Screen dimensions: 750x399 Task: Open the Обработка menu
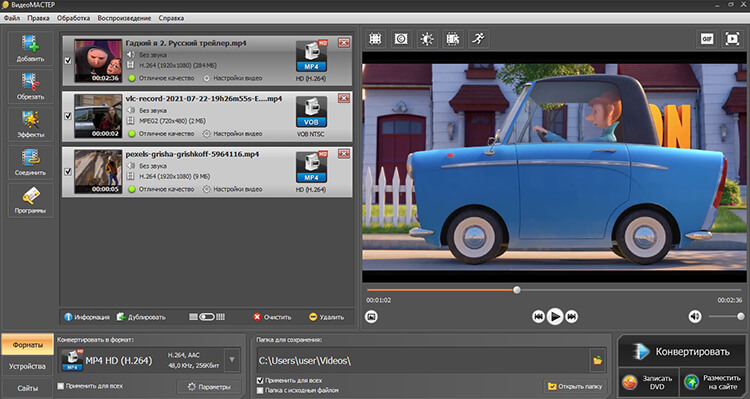[73, 18]
